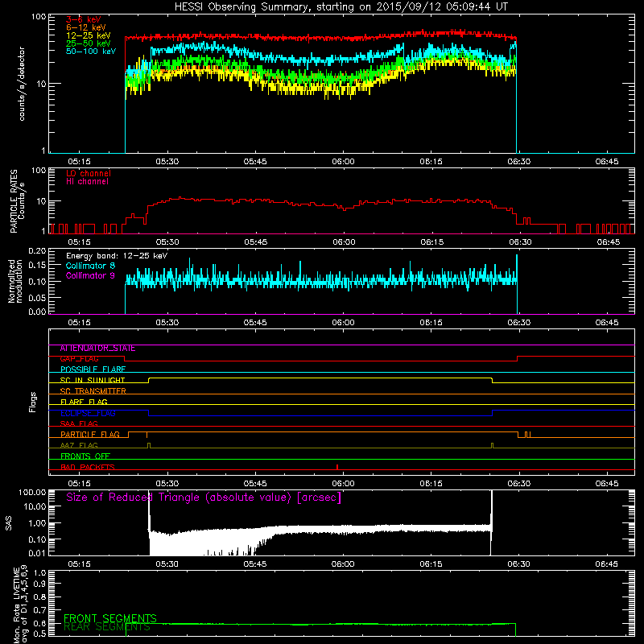Image resolution: width=644 pixels, height=644 pixels.
Task: Select the Collimator 8 legend entry
Action: [x=90, y=266]
